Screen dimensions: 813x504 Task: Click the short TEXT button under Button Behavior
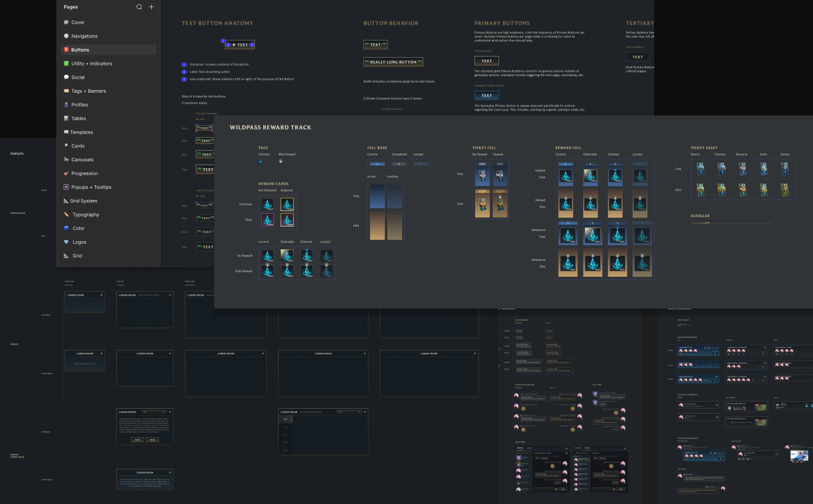[375, 45]
